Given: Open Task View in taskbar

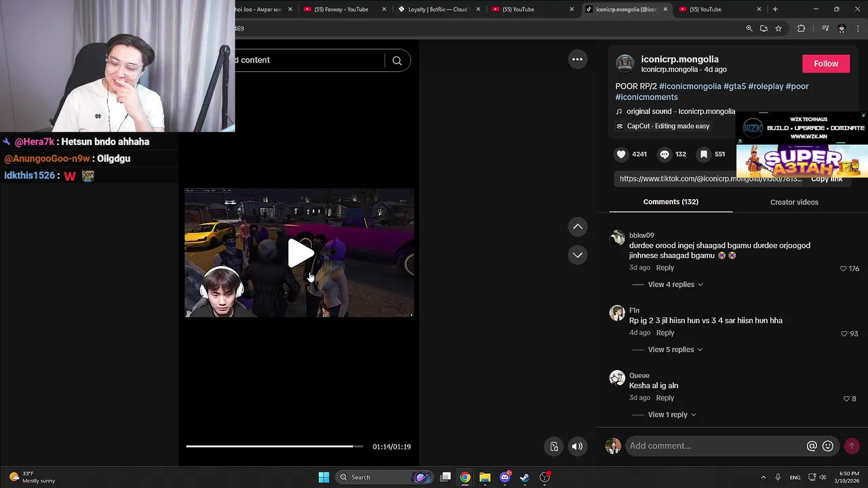Looking at the screenshot, I should pos(446,477).
